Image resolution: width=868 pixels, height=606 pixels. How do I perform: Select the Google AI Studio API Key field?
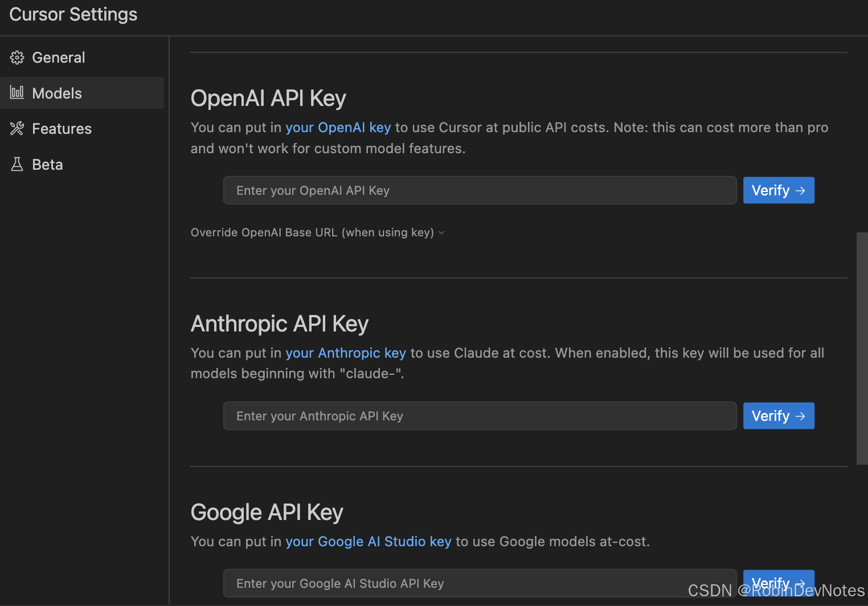pos(480,583)
